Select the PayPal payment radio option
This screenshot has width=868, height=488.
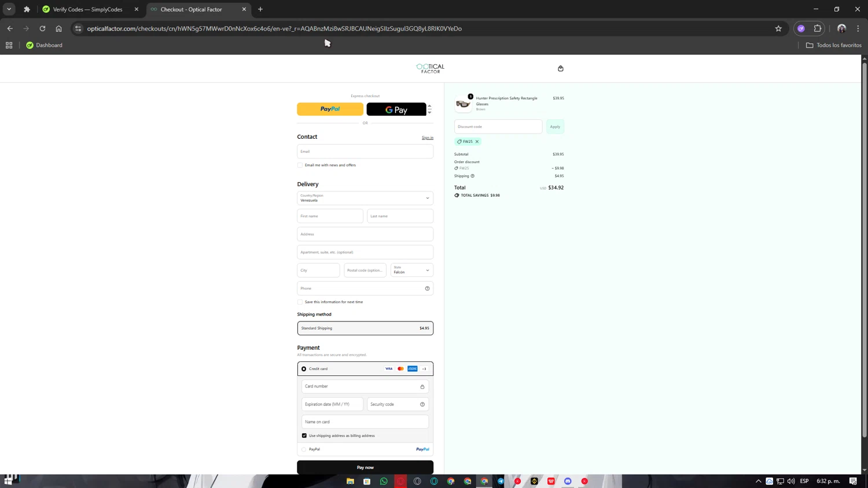click(304, 449)
